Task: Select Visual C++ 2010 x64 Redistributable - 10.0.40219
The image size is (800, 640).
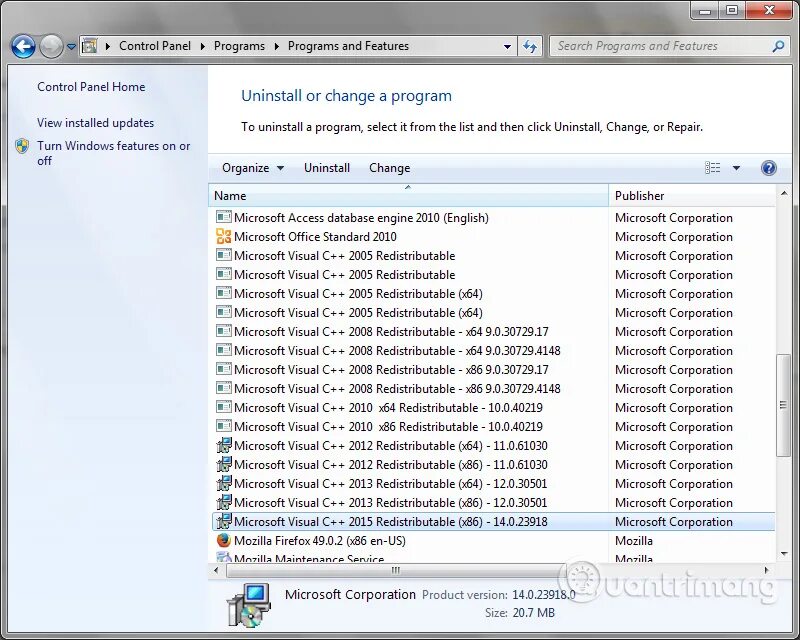Action: click(x=388, y=408)
